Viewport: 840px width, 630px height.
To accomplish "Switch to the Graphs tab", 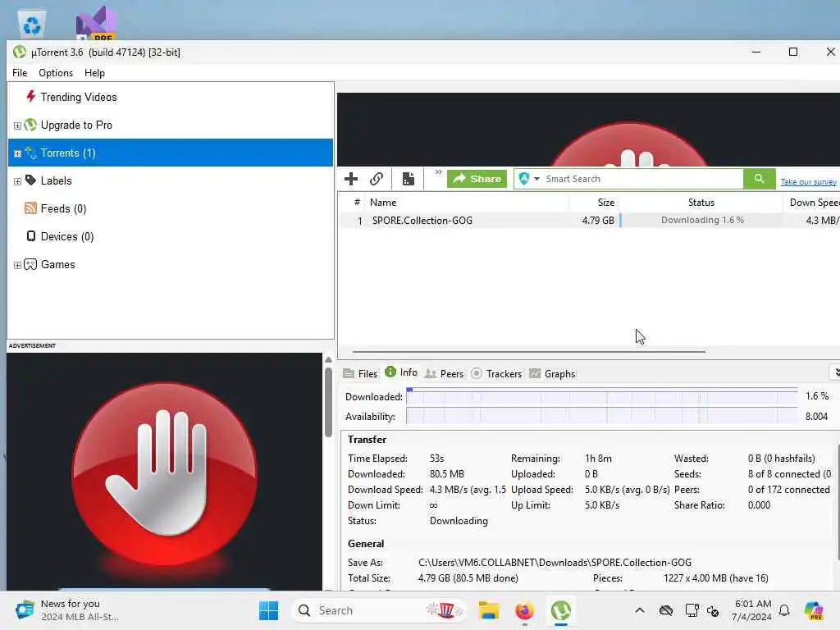I will click(552, 373).
